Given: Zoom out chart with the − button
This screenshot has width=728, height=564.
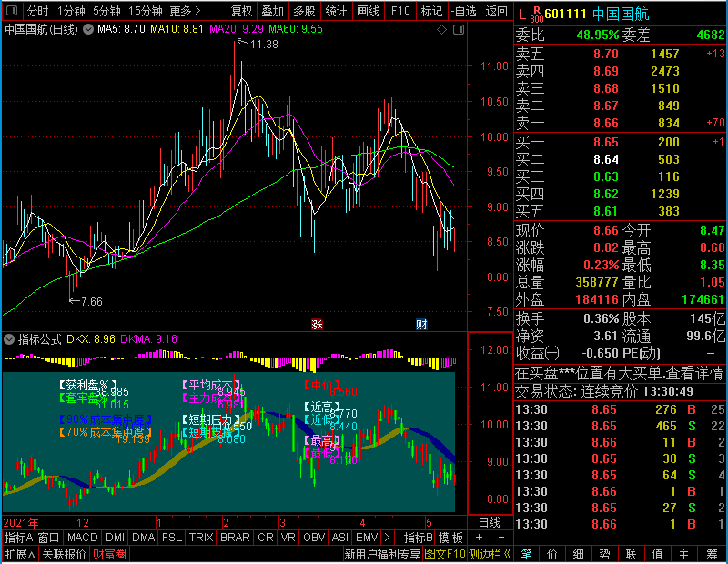Looking at the screenshot, I should (x=501, y=538).
